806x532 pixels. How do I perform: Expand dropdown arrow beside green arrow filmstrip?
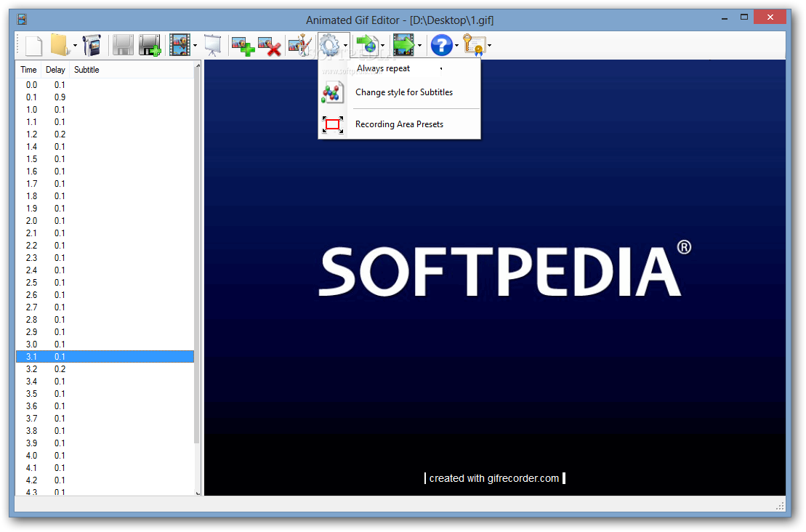(x=419, y=46)
